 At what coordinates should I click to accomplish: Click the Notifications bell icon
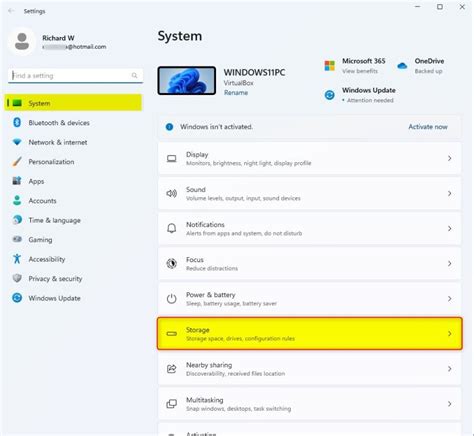click(172, 228)
